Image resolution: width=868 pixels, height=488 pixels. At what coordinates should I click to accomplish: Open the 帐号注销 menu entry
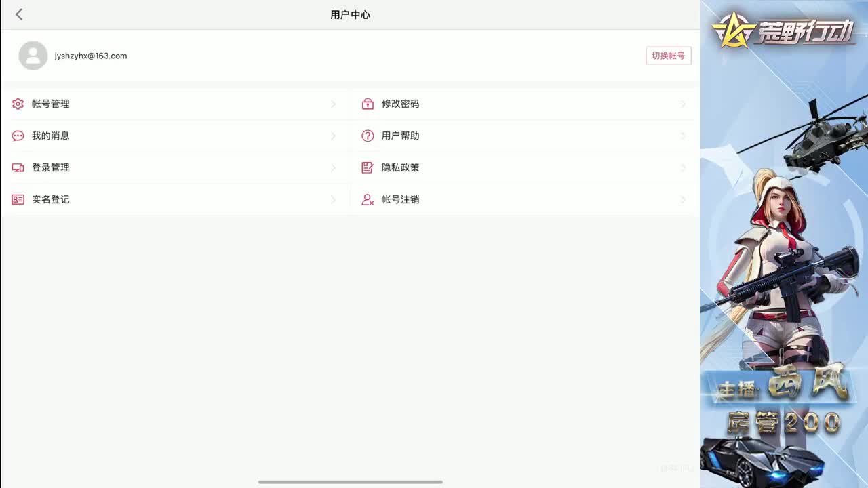pos(525,199)
